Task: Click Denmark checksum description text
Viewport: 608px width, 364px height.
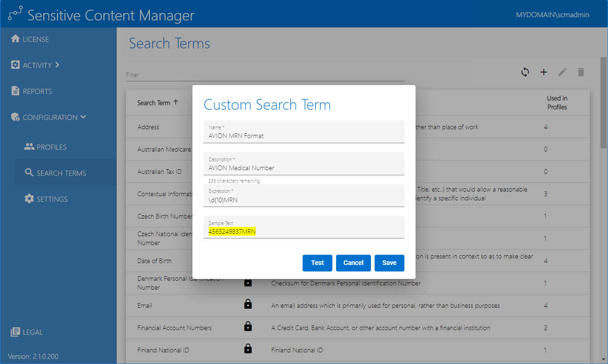Action: tap(346, 283)
